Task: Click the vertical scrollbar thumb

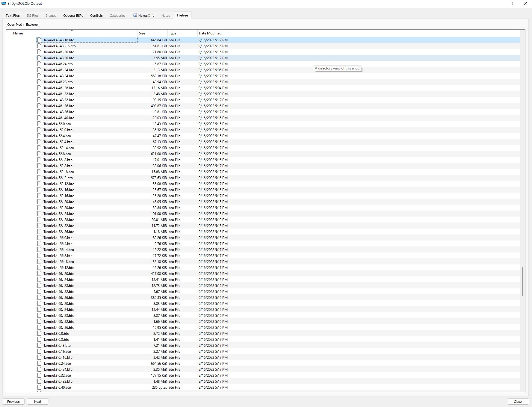Action: click(523, 282)
